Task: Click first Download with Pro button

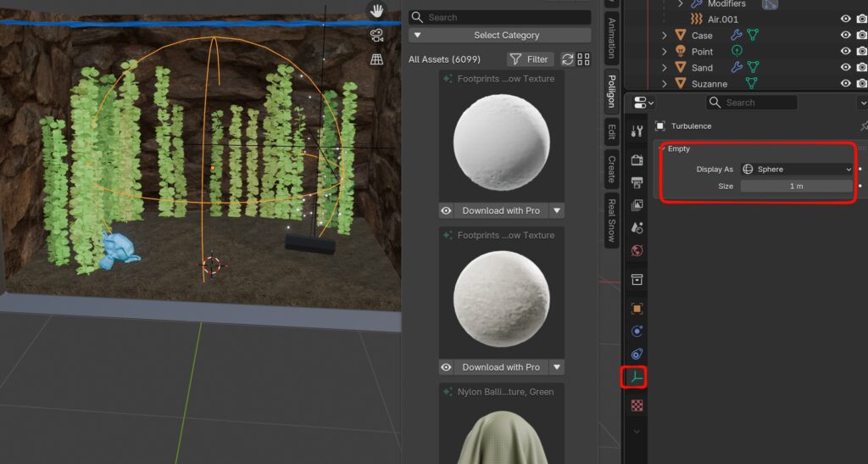Action: pos(501,210)
